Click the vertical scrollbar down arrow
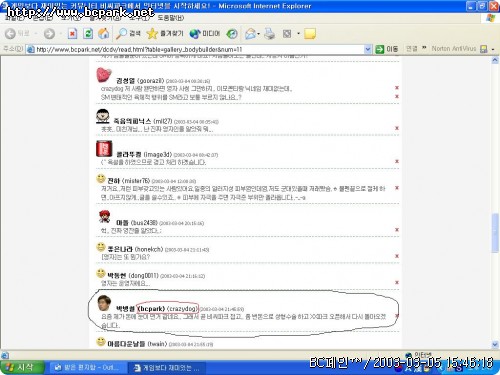The image size is (500, 375). [495, 344]
